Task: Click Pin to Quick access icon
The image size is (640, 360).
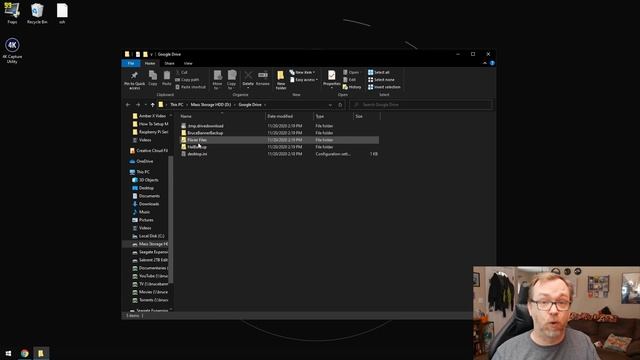Action: pos(134,80)
